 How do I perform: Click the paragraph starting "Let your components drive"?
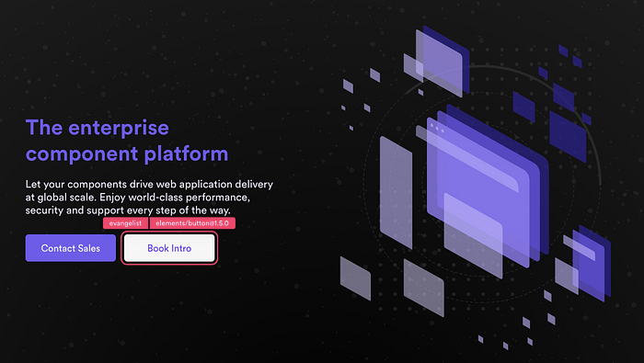tap(149, 198)
